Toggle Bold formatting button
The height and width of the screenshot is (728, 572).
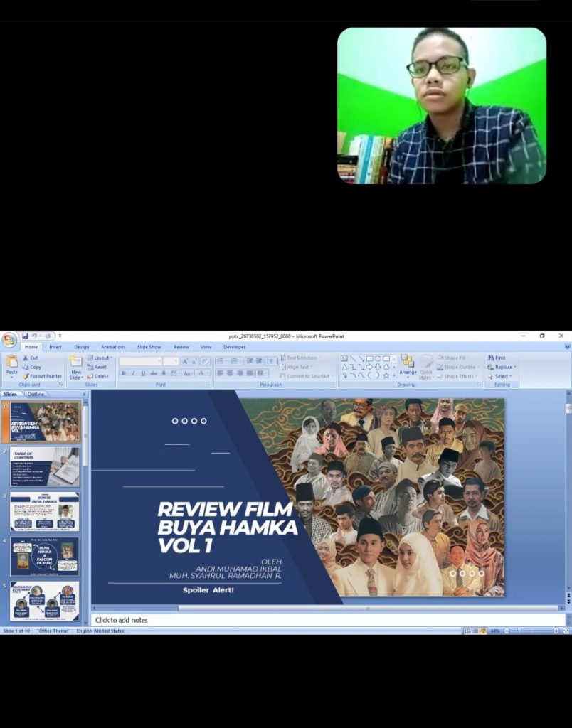click(x=123, y=373)
